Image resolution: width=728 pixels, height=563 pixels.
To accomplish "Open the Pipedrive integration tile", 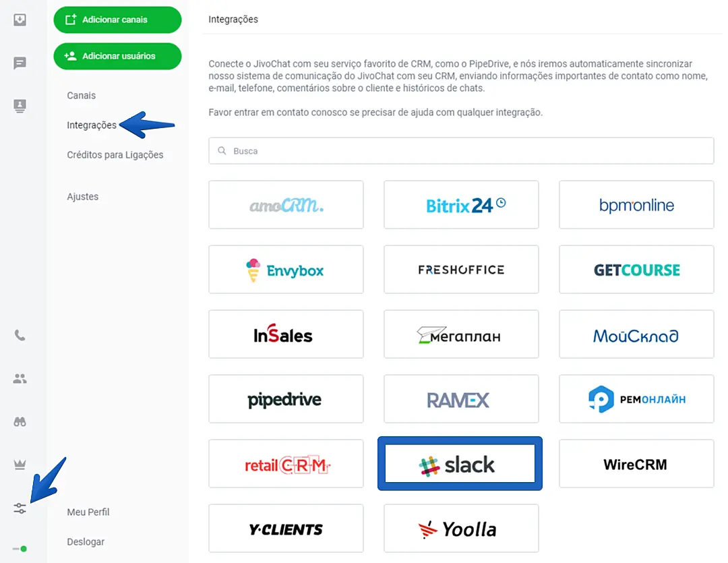I will coord(286,399).
